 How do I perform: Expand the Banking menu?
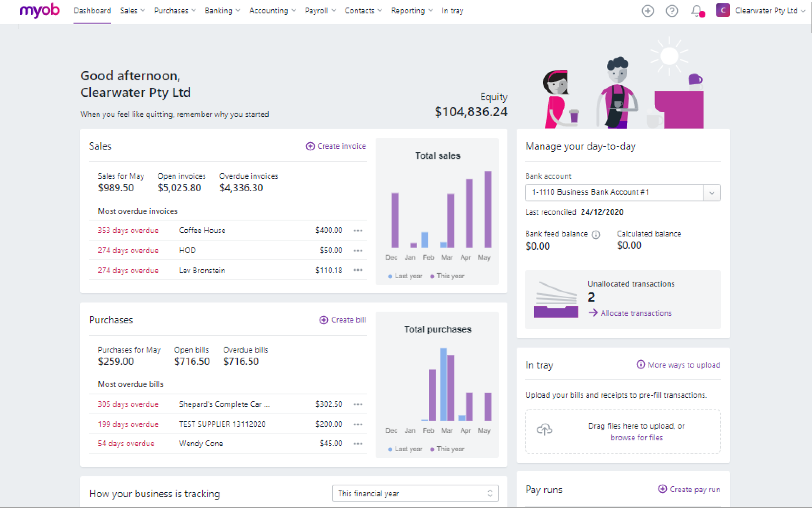pyautogui.click(x=222, y=11)
